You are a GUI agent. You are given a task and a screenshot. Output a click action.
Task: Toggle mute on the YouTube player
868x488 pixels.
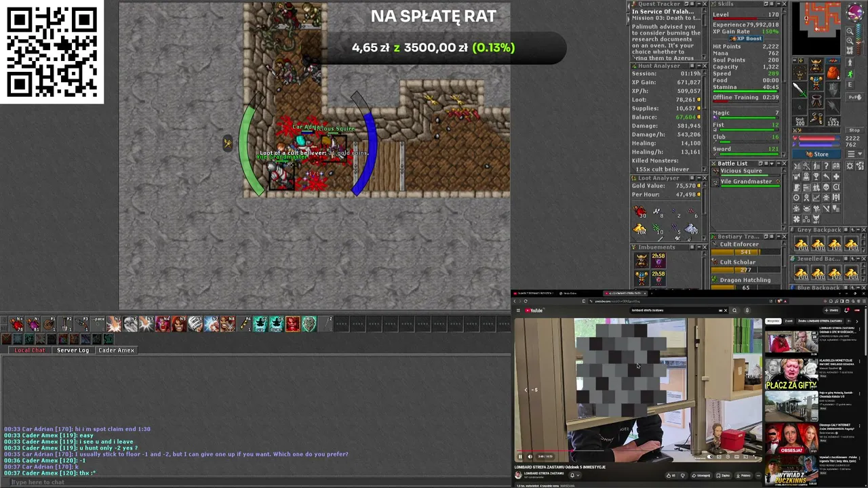[x=530, y=457]
